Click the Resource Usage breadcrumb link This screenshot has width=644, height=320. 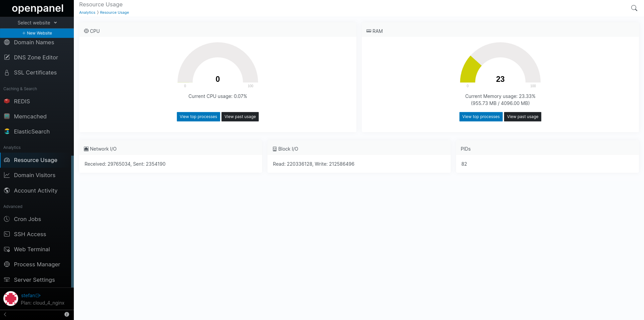click(114, 12)
